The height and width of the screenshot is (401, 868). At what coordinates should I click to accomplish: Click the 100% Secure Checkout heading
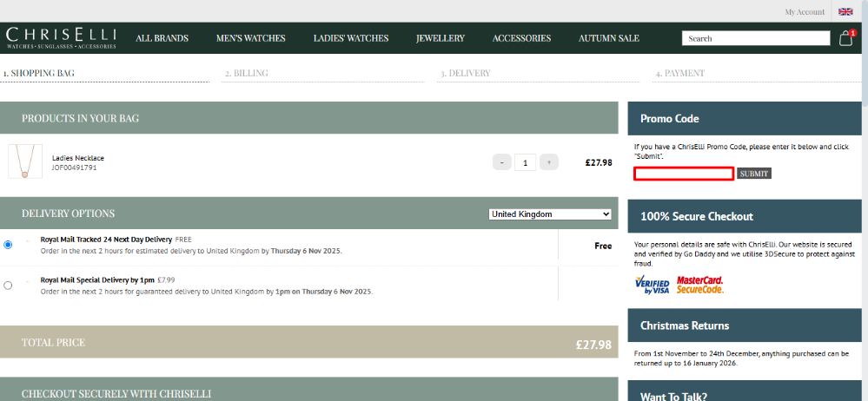696,216
